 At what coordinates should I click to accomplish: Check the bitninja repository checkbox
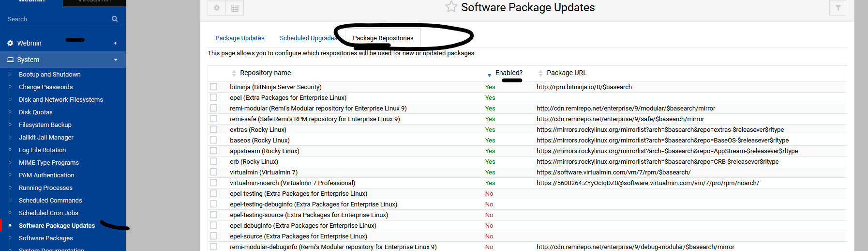click(213, 87)
